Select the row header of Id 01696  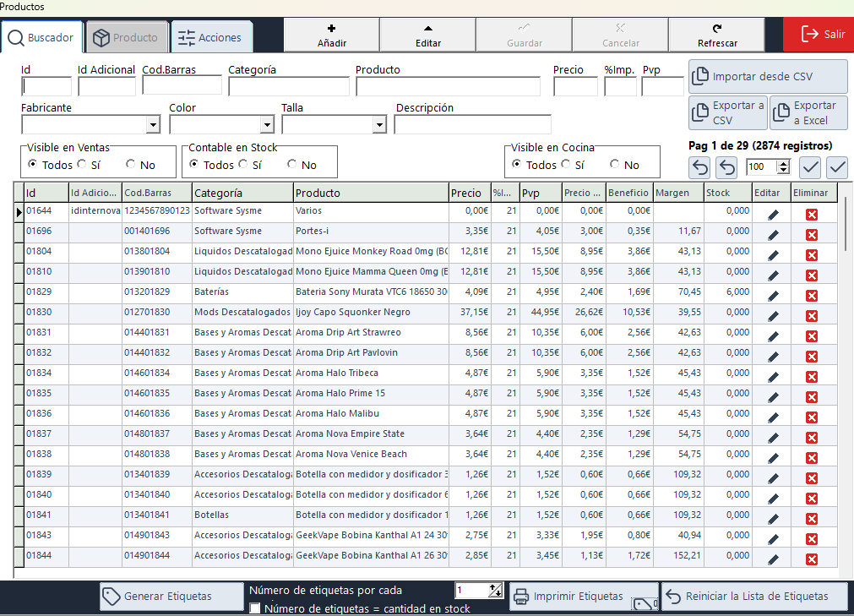click(x=19, y=232)
